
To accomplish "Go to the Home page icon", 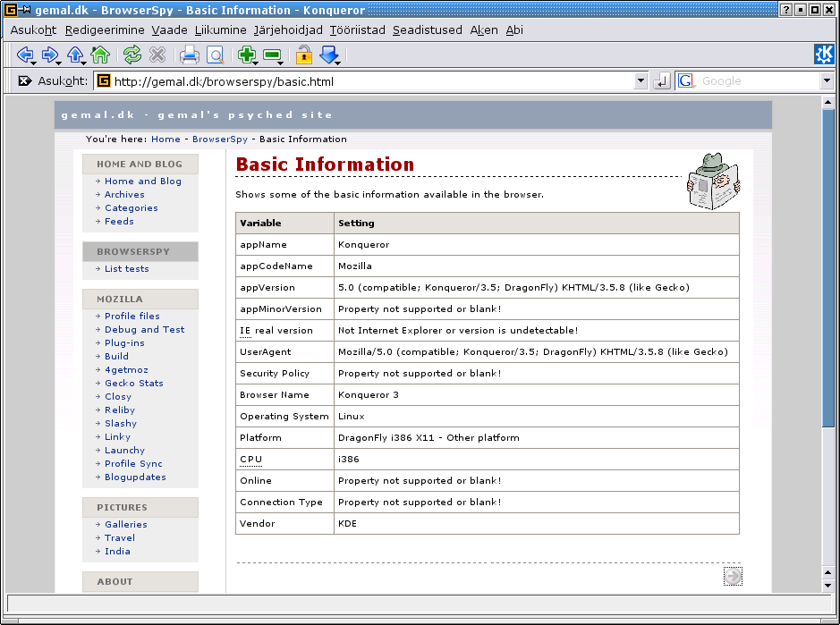I will pos(100,55).
